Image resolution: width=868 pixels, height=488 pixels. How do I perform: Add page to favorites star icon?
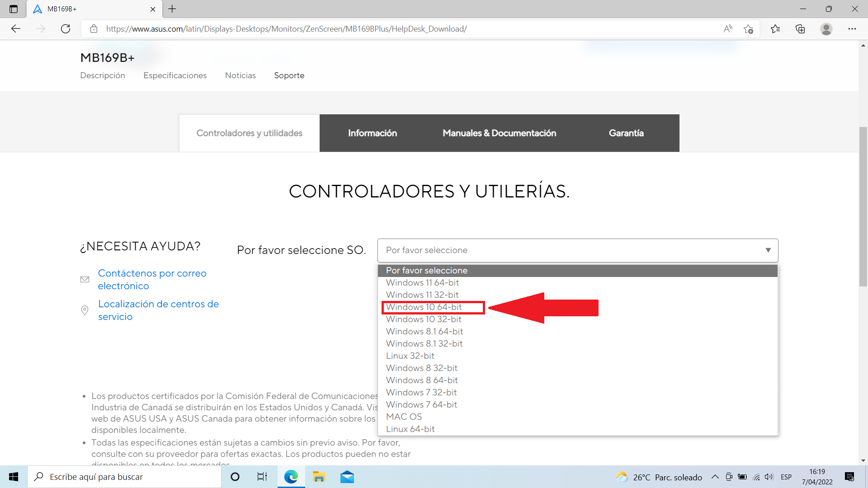748,29
